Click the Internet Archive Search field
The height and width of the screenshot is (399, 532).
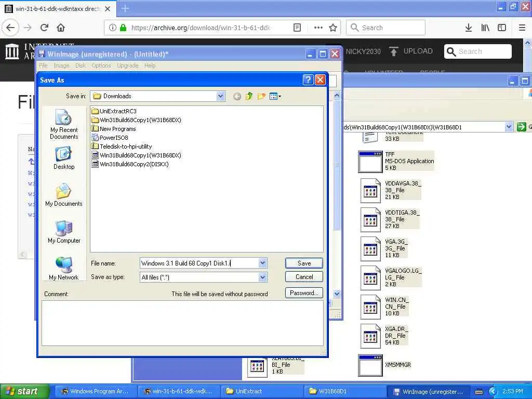tap(478, 51)
